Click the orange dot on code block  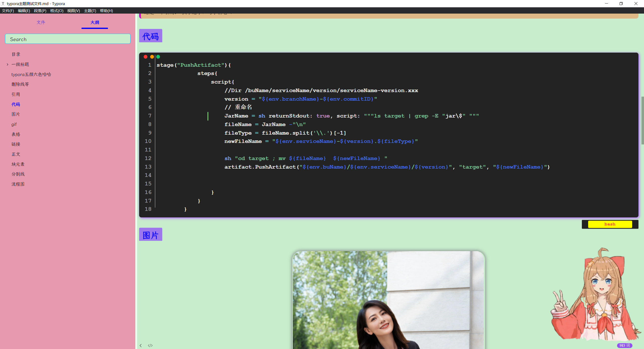(x=152, y=57)
